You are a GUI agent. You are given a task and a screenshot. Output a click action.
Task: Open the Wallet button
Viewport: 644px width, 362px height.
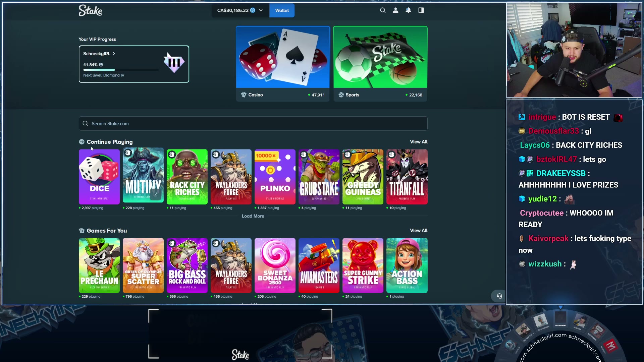click(x=282, y=10)
